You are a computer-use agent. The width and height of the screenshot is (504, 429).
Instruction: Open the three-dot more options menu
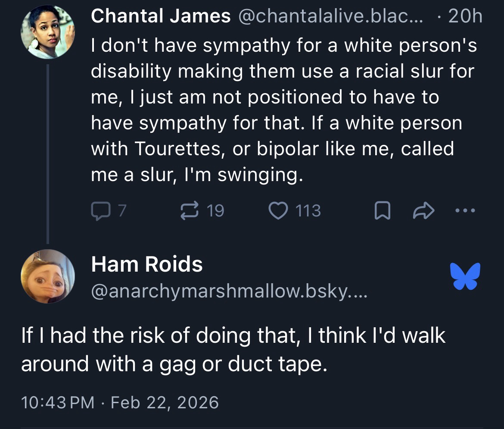click(x=467, y=211)
